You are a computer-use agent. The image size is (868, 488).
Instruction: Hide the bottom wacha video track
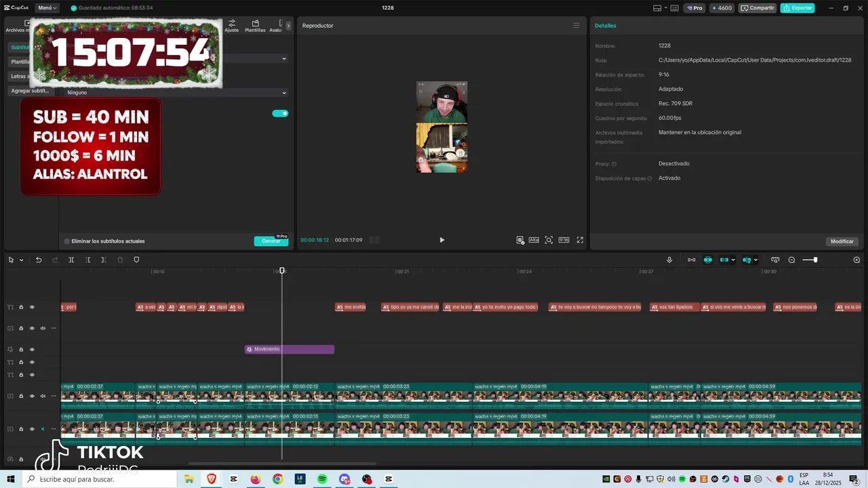(x=32, y=429)
